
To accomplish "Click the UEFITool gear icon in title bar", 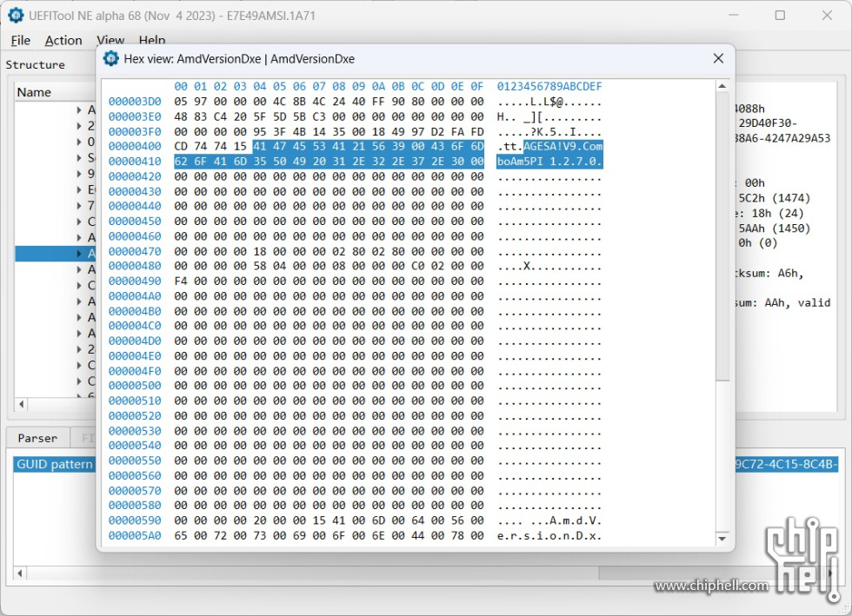I will (16, 15).
